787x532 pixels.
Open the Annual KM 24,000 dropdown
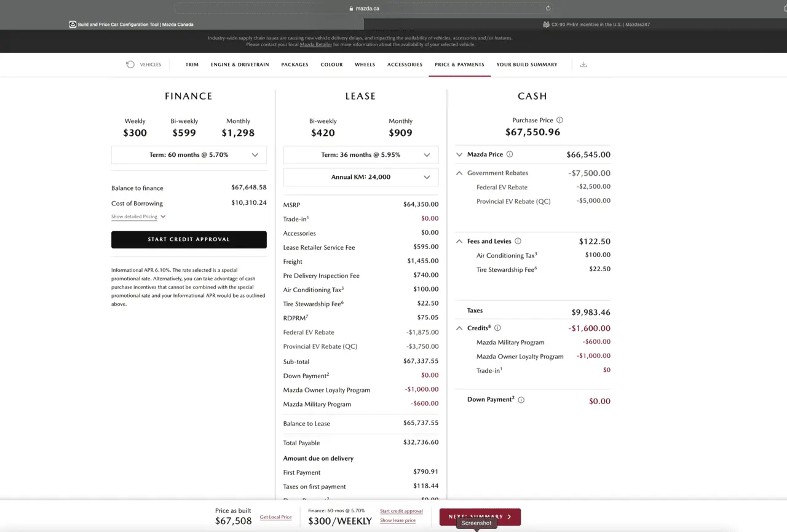tap(361, 177)
